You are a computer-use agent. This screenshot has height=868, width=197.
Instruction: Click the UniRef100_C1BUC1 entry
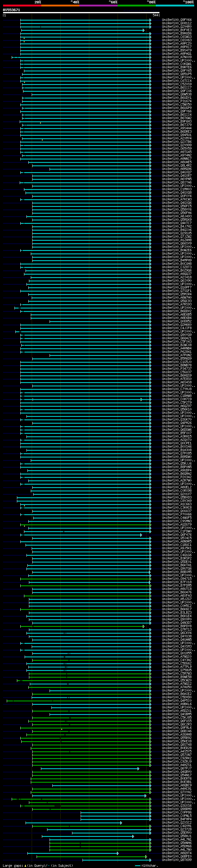(x=177, y=545)
